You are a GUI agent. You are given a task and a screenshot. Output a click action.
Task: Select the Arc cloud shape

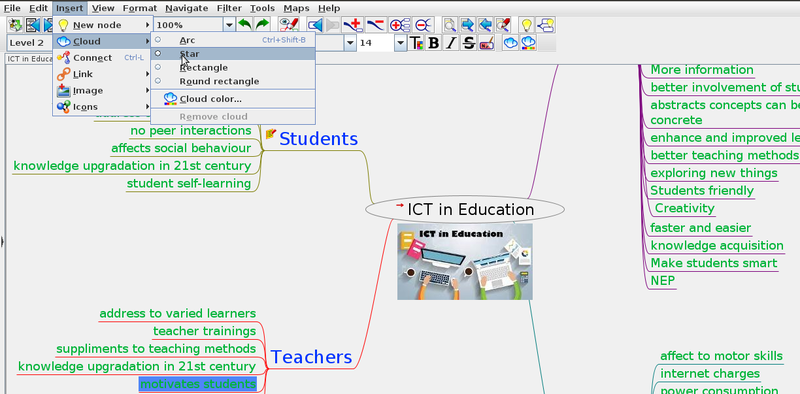pyautogui.click(x=233, y=40)
